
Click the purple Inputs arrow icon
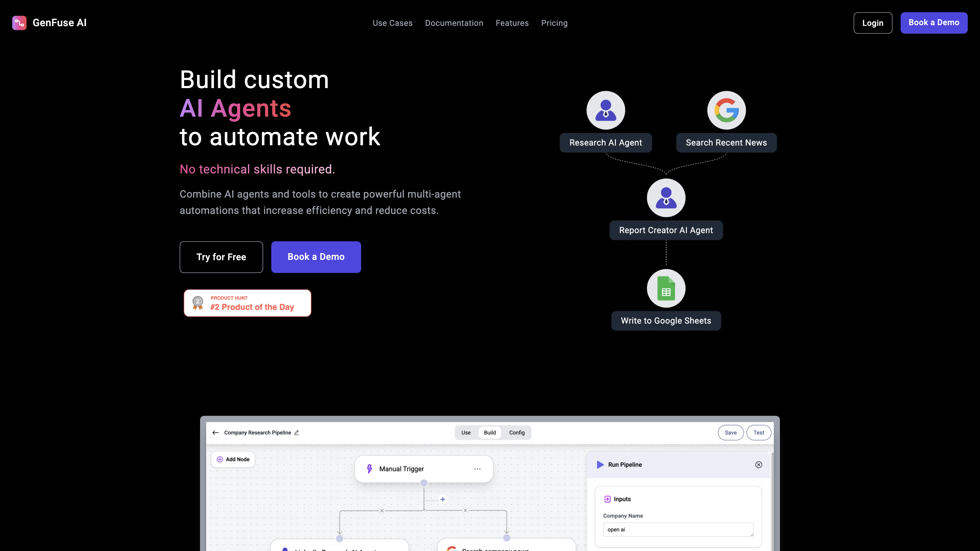pos(607,499)
